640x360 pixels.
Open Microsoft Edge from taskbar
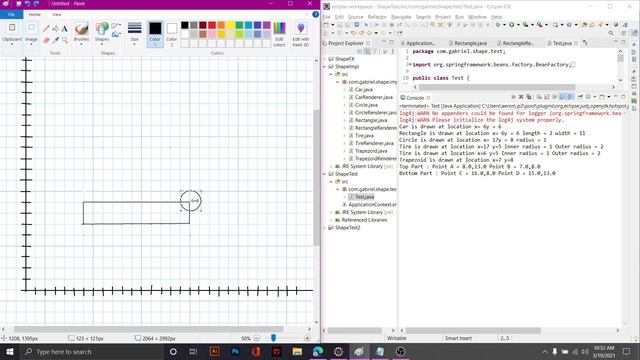coord(318,351)
